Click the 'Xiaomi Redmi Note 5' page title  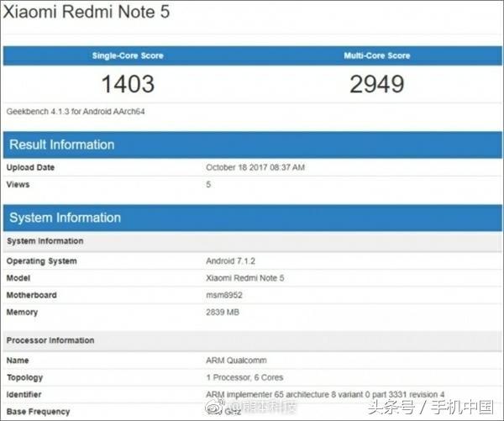(x=87, y=12)
